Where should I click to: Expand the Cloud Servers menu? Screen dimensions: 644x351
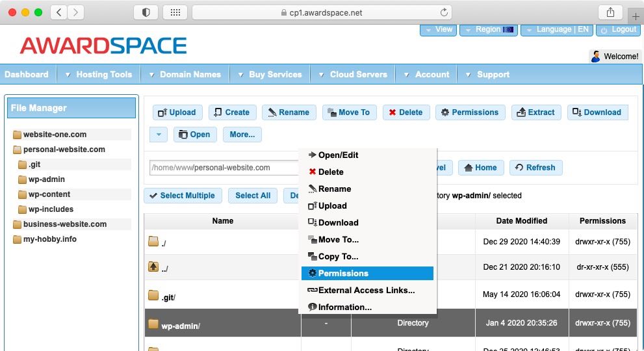[x=354, y=74]
